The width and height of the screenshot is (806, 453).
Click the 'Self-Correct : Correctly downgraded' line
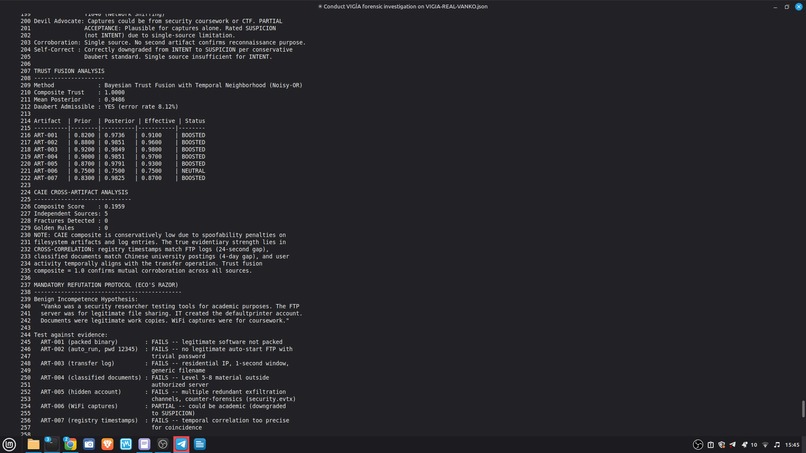pyautogui.click(x=163, y=50)
